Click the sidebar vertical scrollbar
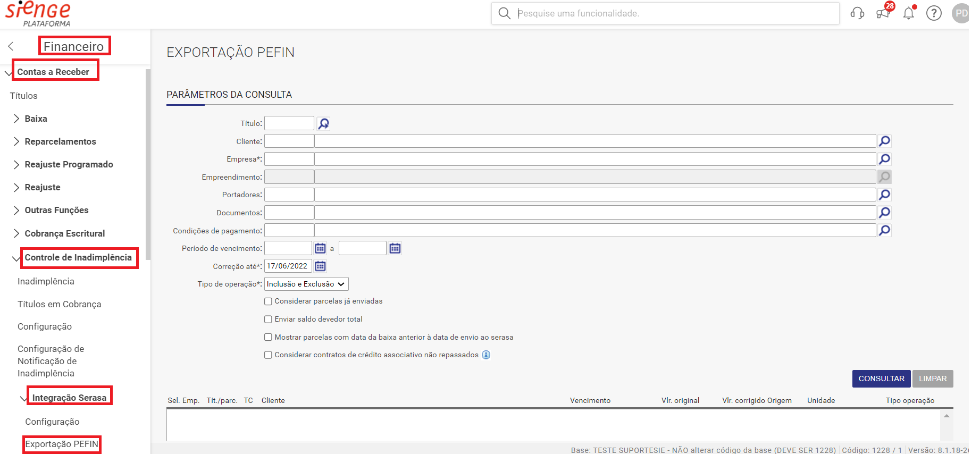Image resolution: width=980 pixels, height=454 pixels. (x=148, y=164)
